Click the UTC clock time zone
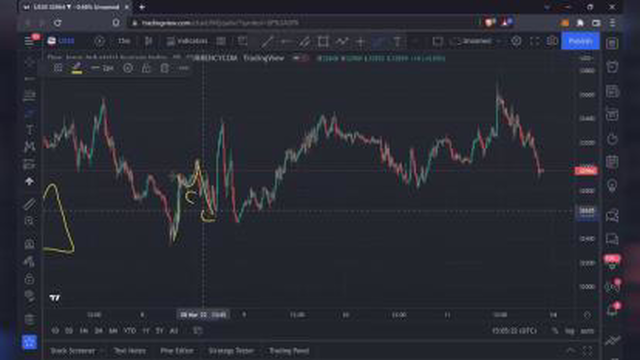 pyautogui.click(x=514, y=331)
